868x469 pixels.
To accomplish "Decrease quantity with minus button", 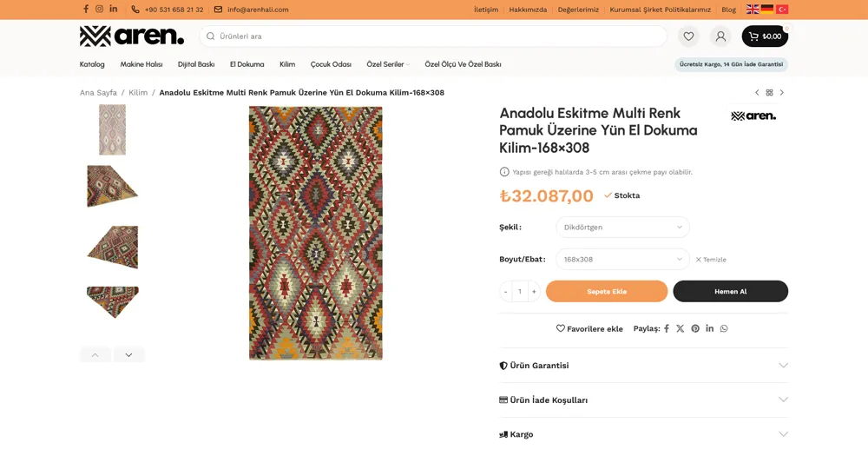I will (506, 292).
